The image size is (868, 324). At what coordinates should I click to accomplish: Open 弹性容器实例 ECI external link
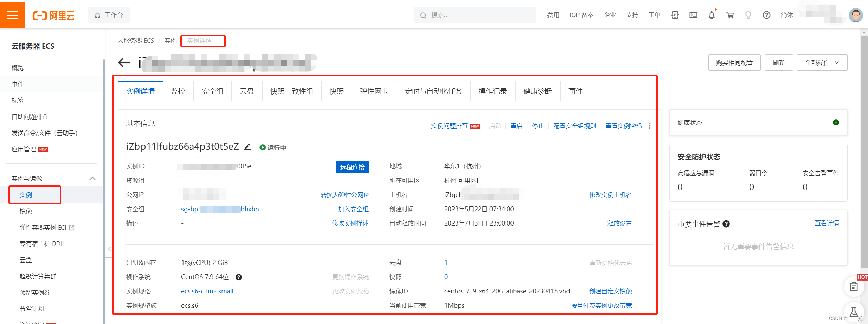(47, 228)
